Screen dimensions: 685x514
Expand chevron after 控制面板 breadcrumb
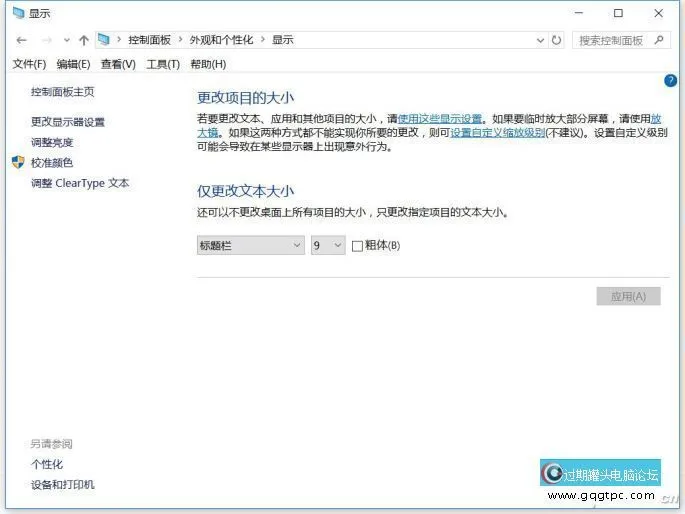[180, 40]
